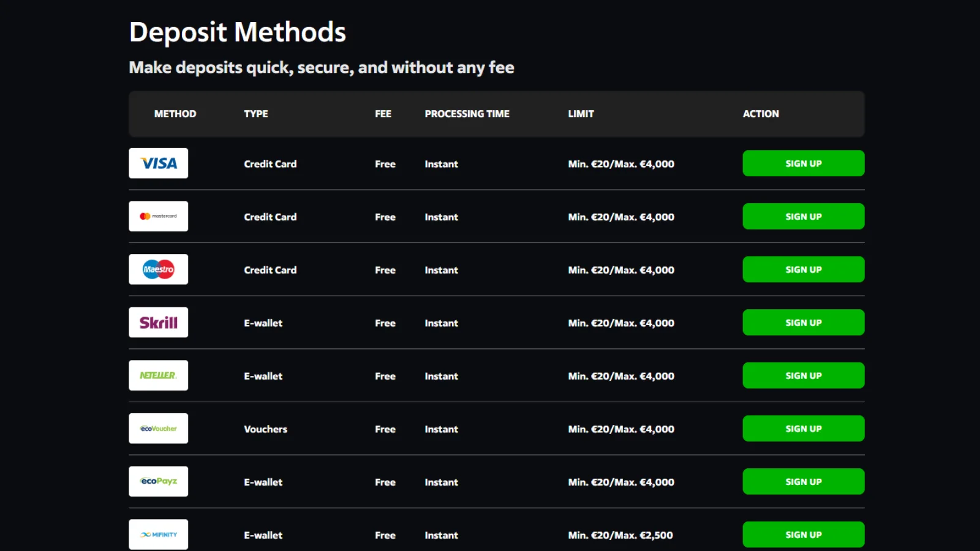Click the LIMIT column header

coord(581,114)
